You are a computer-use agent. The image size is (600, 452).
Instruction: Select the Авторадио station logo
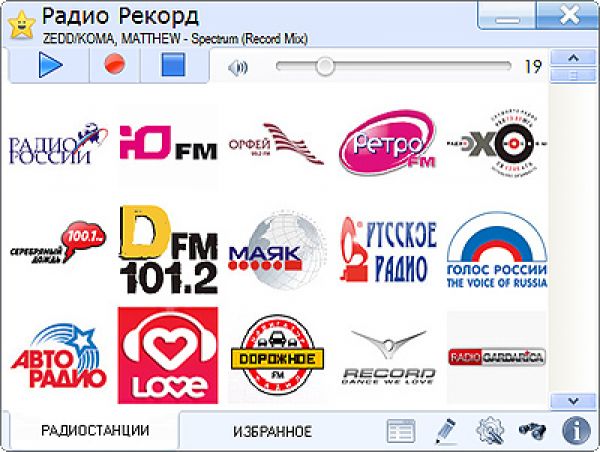pyautogui.click(x=58, y=356)
